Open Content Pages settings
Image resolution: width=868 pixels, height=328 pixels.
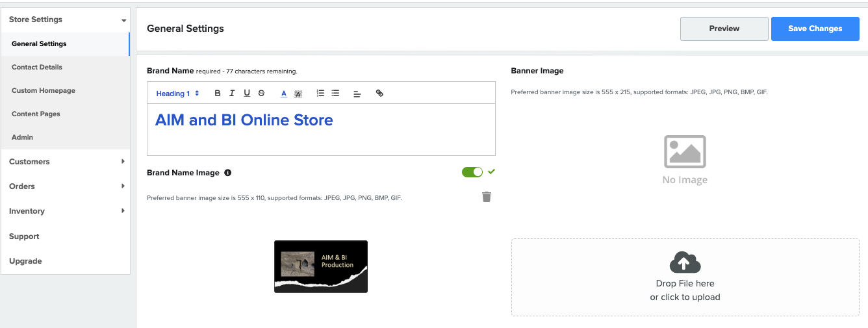pyautogui.click(x=66, y=114)
